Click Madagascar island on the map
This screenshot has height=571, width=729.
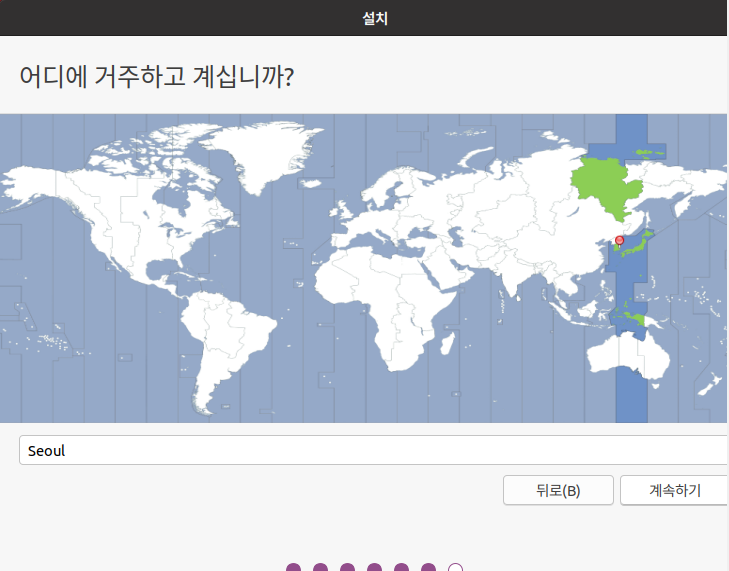[448, 344]
